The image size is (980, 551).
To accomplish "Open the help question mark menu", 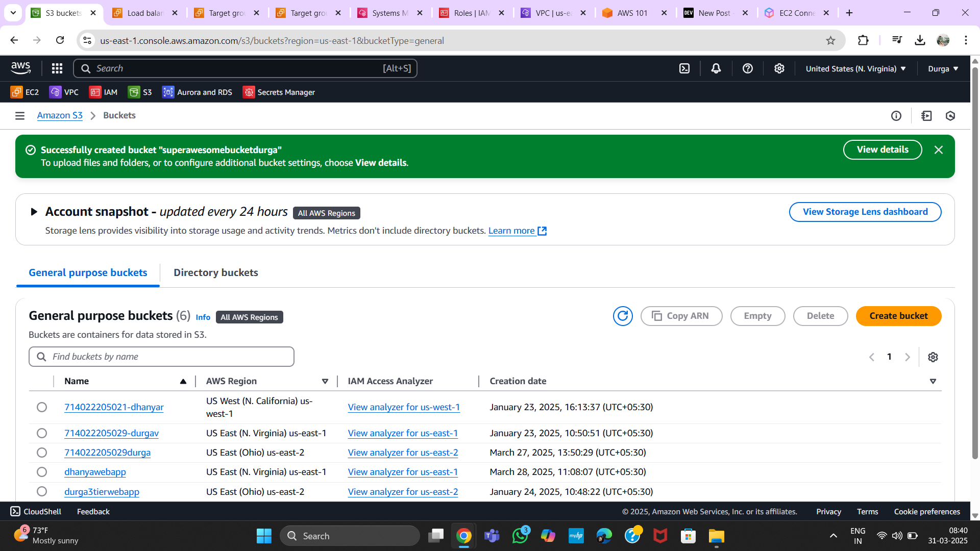I will point(748,68).
